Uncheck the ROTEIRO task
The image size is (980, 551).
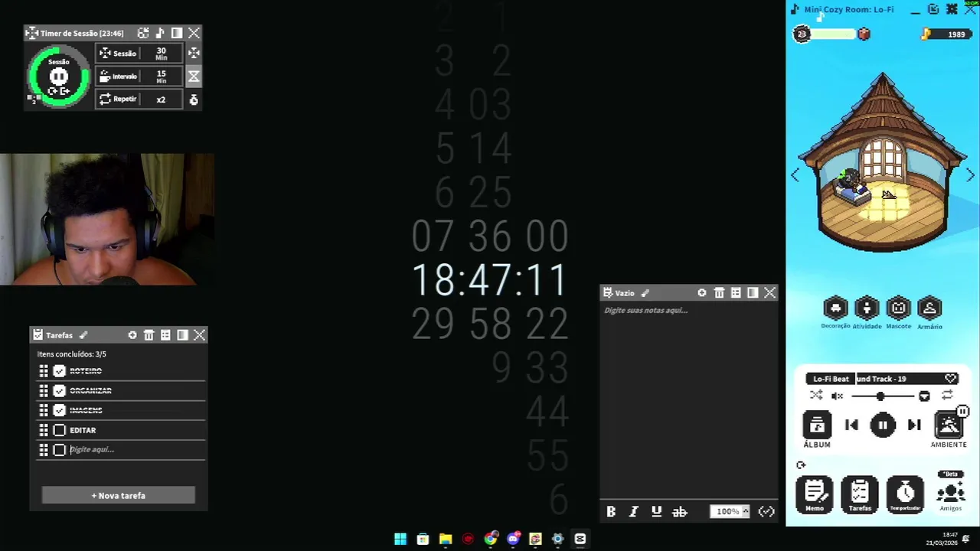60,371
